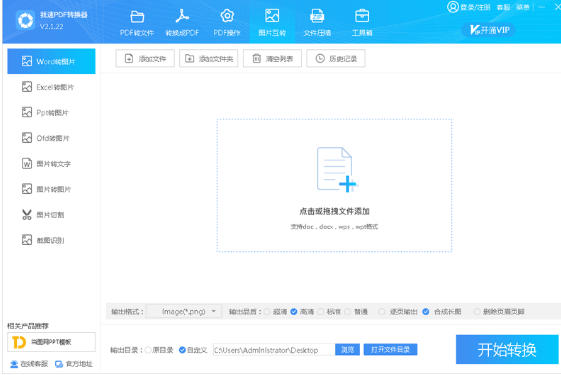Open 在线客服 online support

click(x=29, y=364)
